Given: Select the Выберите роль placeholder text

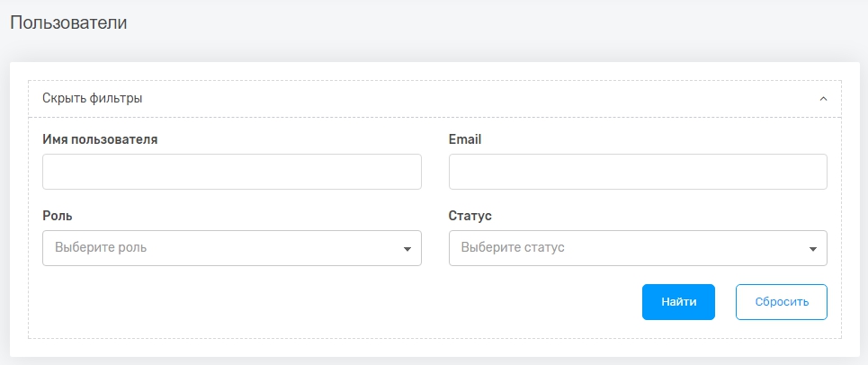Looking at the screenshot, I should coord(101,247).
